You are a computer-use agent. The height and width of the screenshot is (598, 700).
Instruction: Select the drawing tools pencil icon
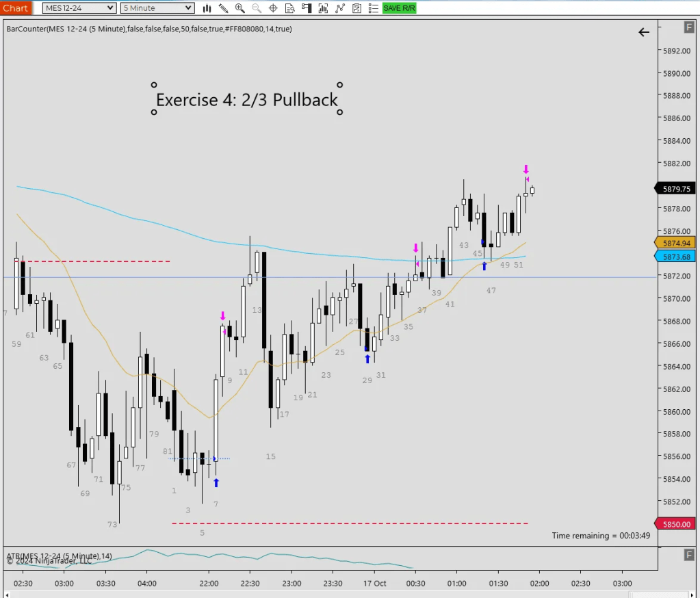(224, 8)
